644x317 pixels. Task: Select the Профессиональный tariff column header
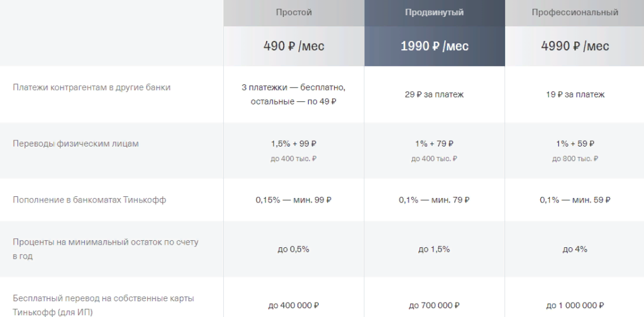click(x=575, y=13)
